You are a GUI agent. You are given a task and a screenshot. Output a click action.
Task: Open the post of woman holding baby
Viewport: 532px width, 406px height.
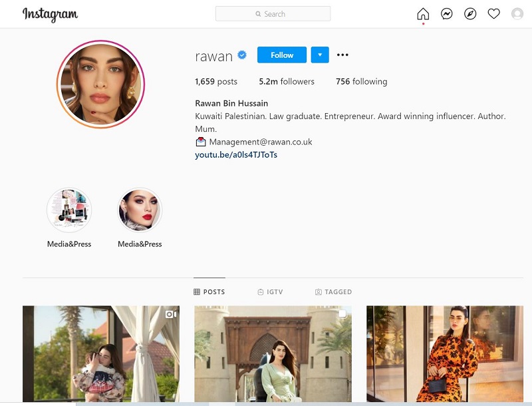pos(101,353)
